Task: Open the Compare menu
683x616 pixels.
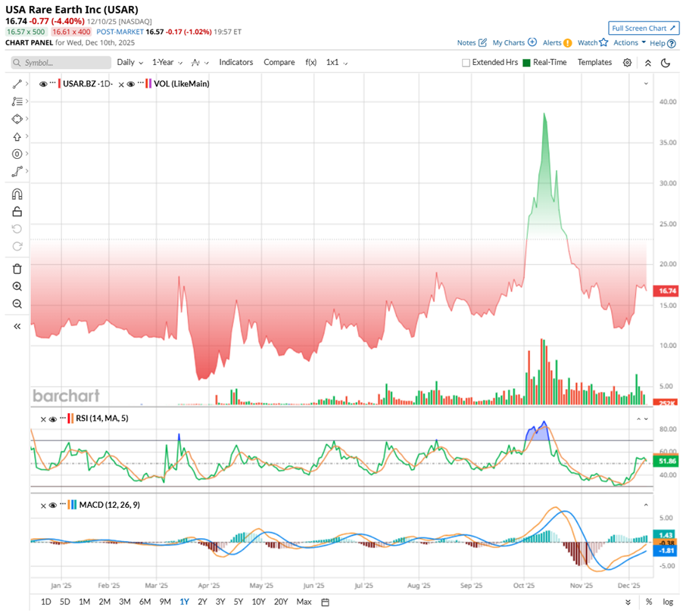Action: click(279, 62)
